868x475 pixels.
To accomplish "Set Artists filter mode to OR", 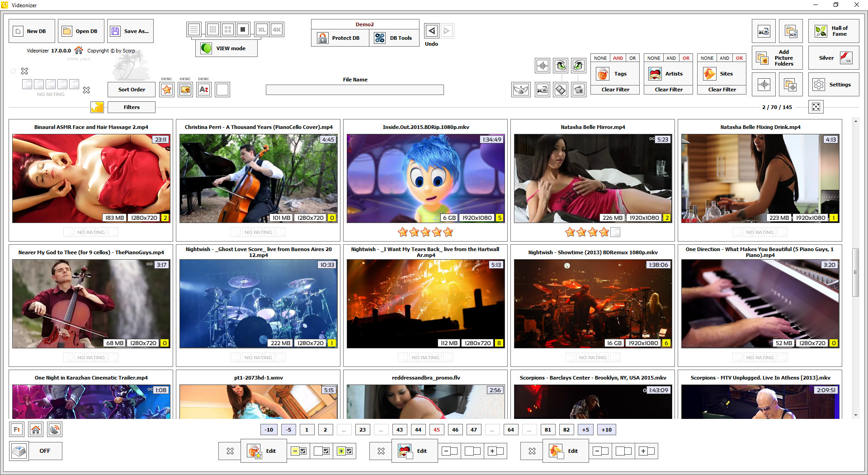I will 686,58.
